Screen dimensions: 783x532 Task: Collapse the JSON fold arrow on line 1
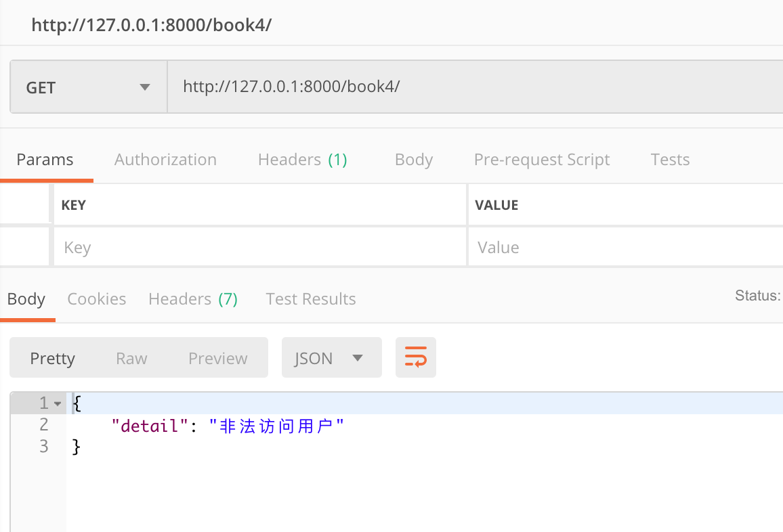58,404
